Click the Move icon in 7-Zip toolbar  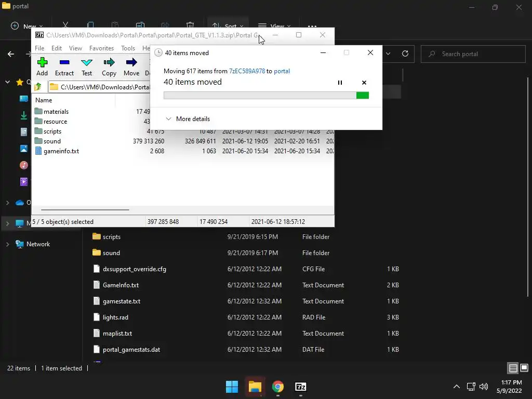131,67
